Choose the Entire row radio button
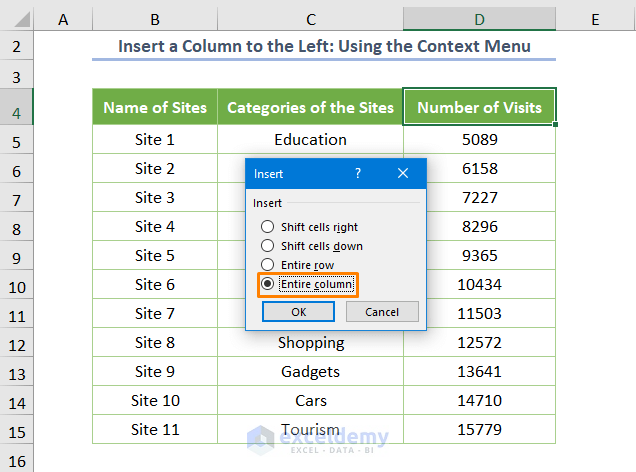 (x=267, y=265)
